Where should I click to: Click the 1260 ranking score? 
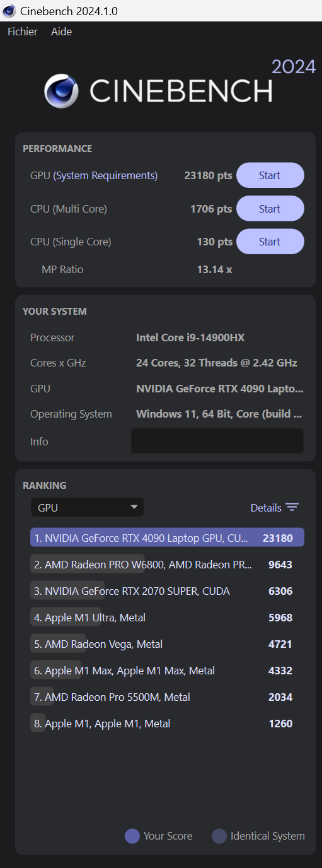coord(280,724)
